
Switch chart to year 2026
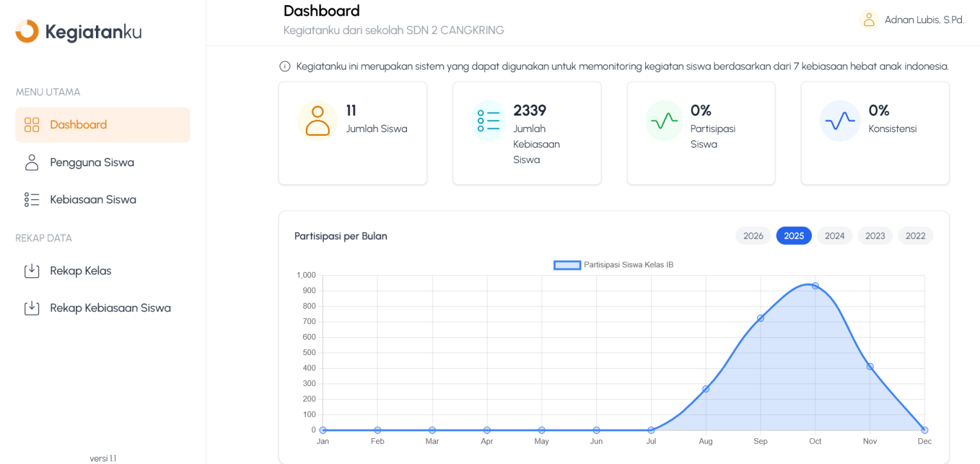coord(753,236)
